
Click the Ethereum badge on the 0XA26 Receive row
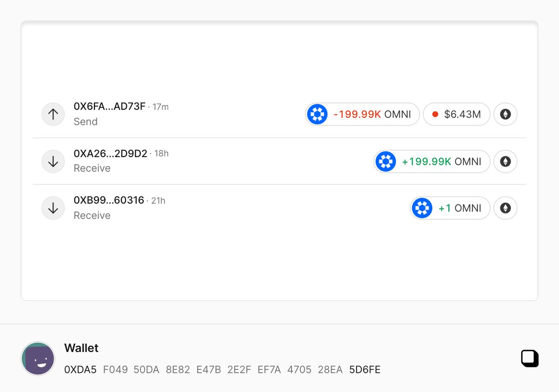click(505, 162)
